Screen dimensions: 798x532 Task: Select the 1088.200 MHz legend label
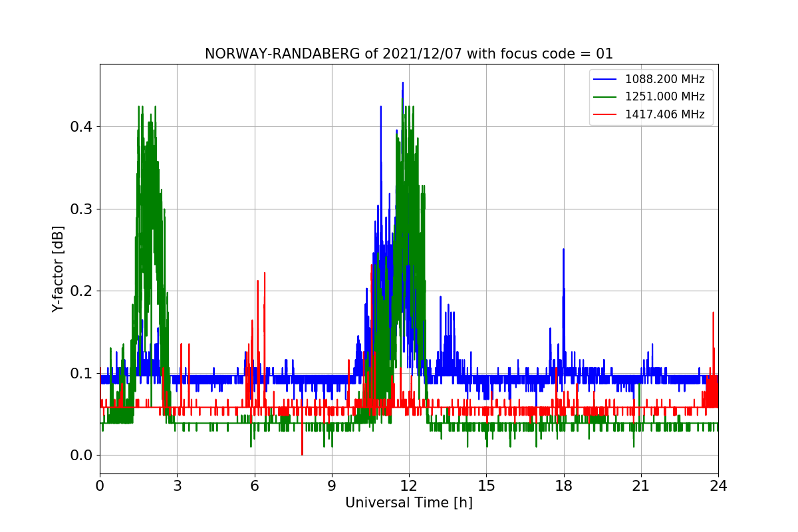point(664,79)
